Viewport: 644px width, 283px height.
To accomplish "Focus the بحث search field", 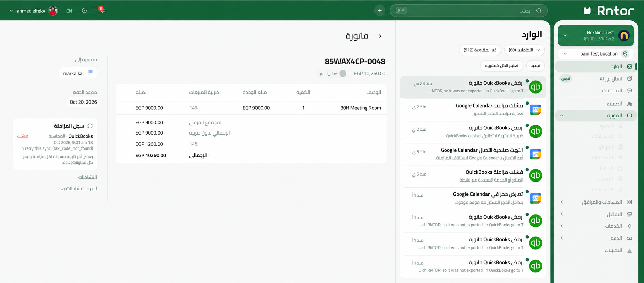I will [468, 11].
